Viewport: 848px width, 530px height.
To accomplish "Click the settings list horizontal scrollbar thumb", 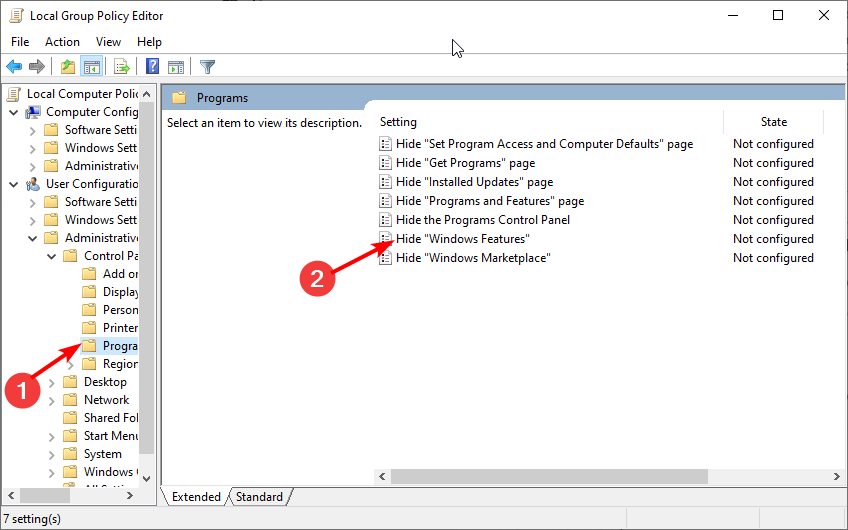I will 549,476.
